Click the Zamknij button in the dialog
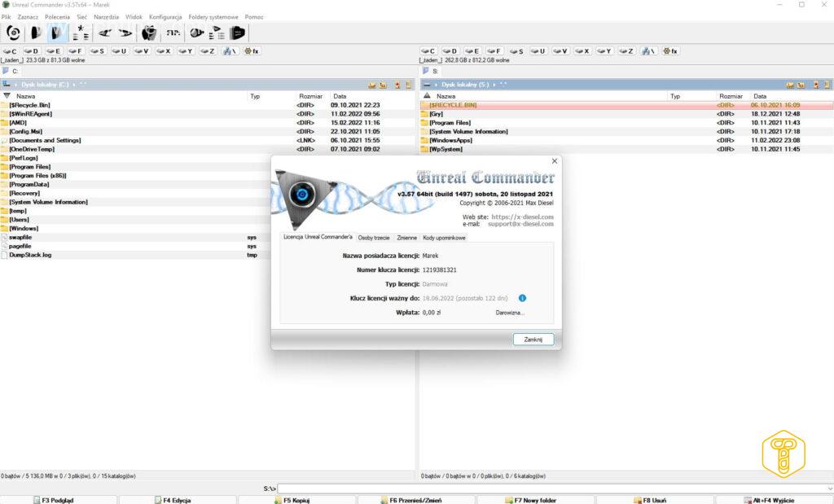834x504 pixels. 533,340
